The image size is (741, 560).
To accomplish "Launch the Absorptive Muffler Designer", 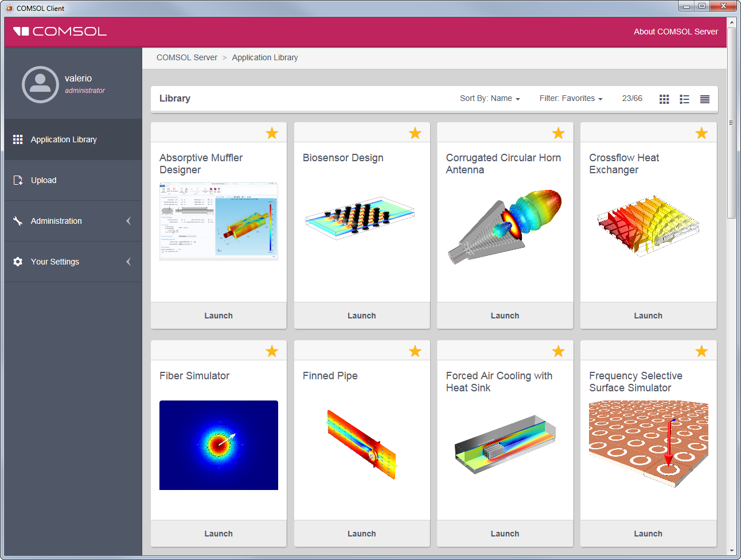I will [x=219, y=316].
